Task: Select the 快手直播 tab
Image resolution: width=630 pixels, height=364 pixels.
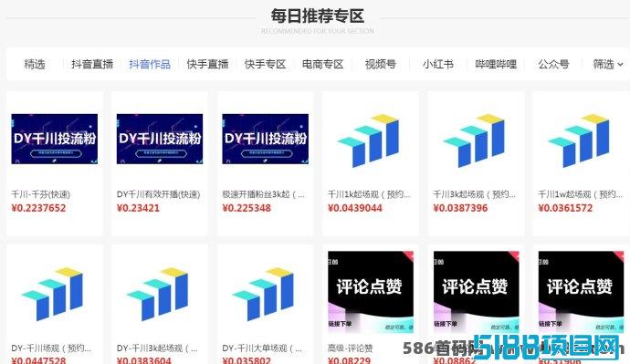Action: pos(207,64)
